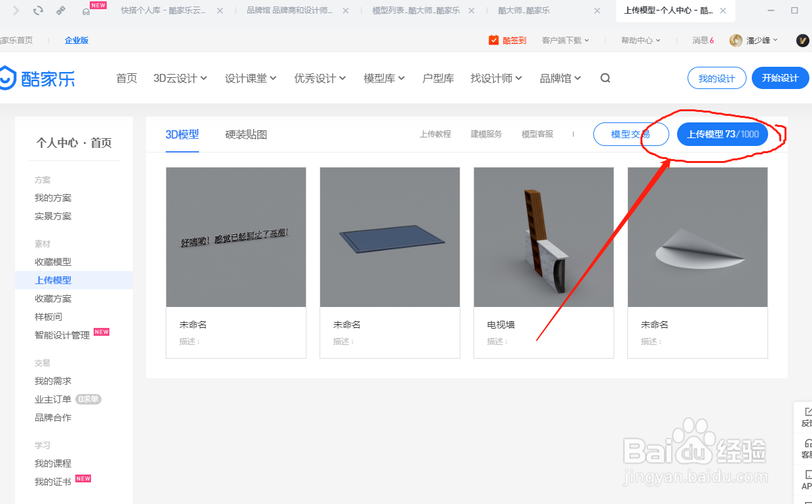Open the 上传教程 link
The image size is (812, 504).
(x=435, y=134)
